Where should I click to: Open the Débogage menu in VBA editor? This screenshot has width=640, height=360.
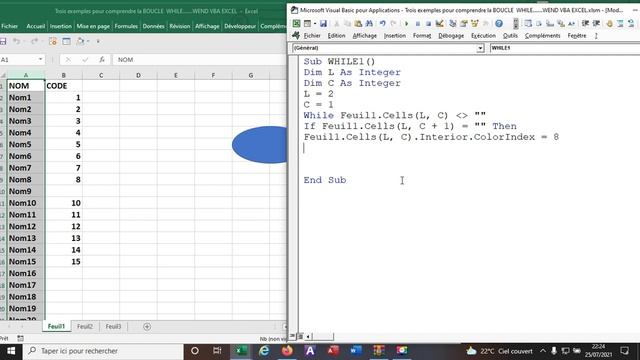tap(451, 36)
